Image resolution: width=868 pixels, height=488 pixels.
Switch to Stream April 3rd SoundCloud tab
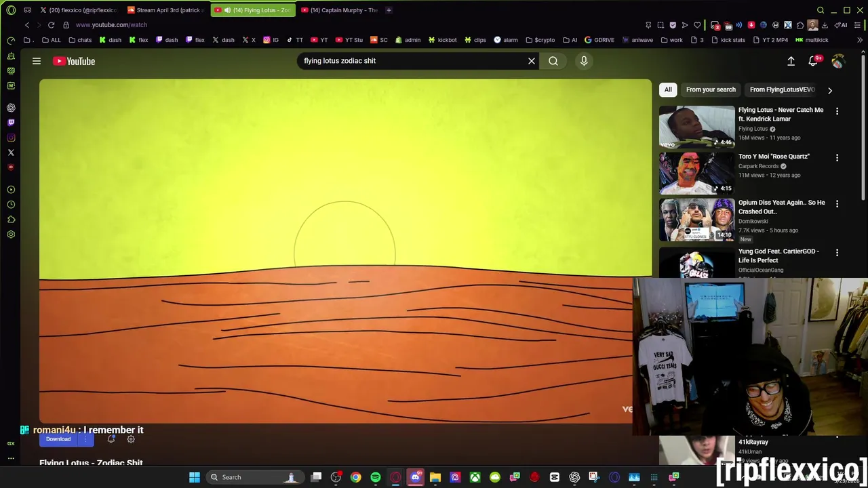click(x=166, y=10)
